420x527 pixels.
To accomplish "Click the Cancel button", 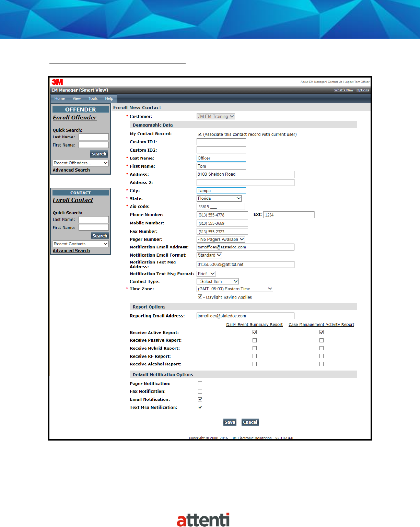I will (250, 422).
